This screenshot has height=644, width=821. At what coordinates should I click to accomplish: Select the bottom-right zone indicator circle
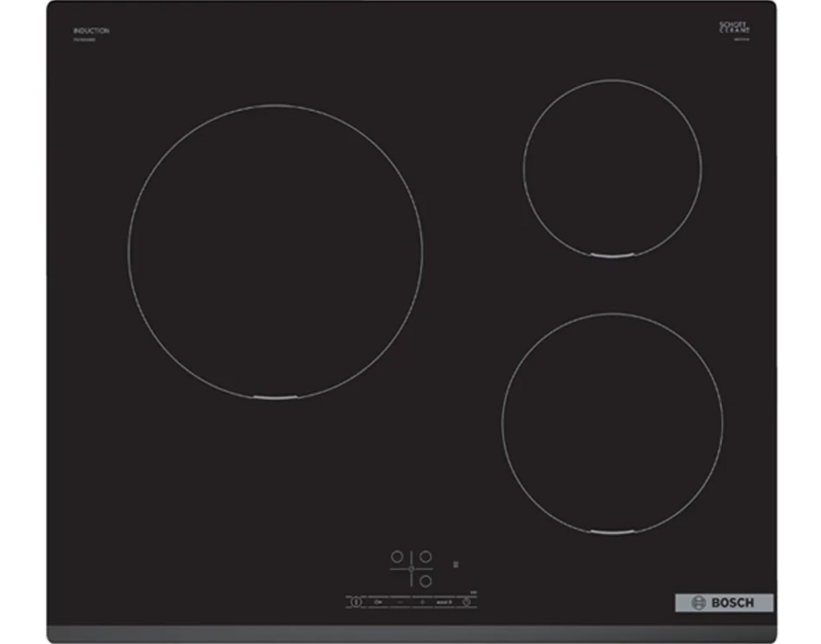click(x=426, y=580)
